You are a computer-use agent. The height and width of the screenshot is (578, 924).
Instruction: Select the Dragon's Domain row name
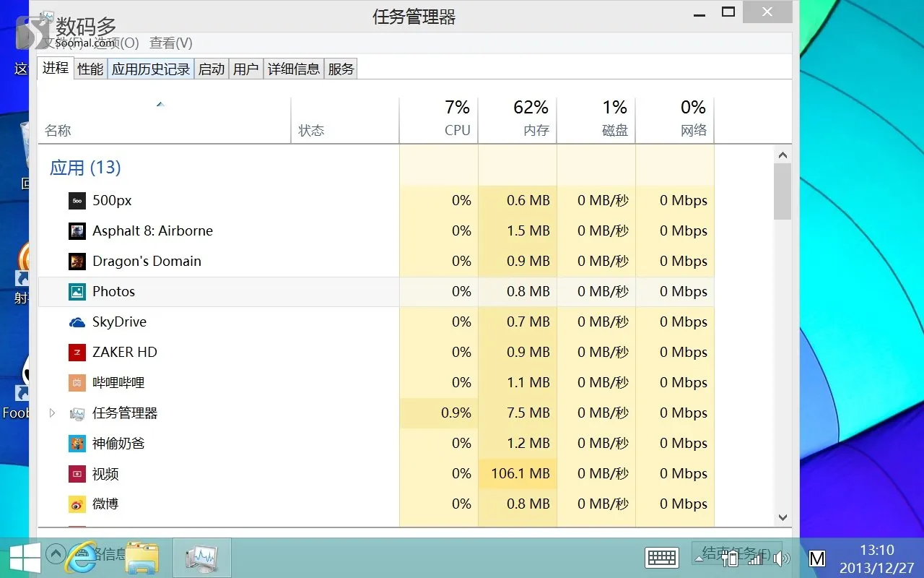click(147, 262)
